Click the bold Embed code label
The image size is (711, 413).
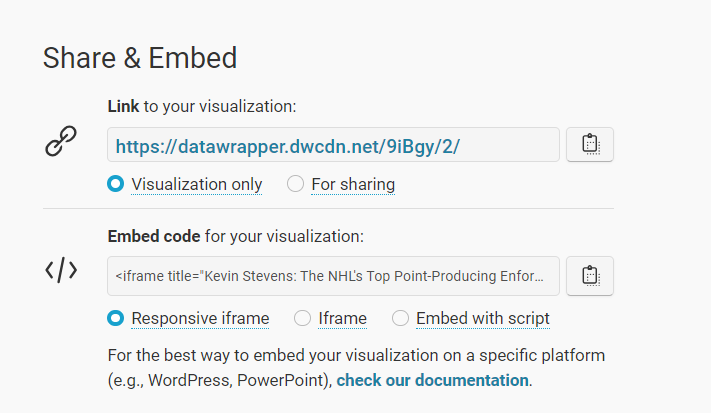click(154, 237)
